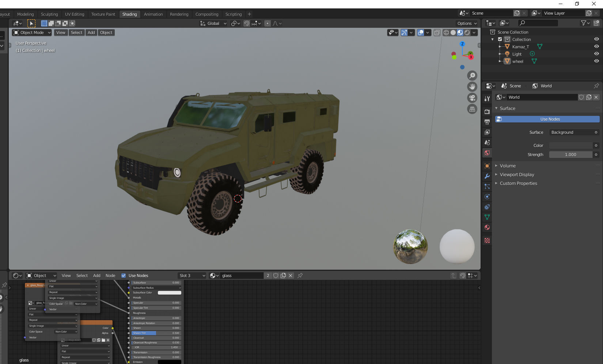Screen dimensions: 603x364
Task: Hide the Collection in outliner
Action: click(596, 39)
